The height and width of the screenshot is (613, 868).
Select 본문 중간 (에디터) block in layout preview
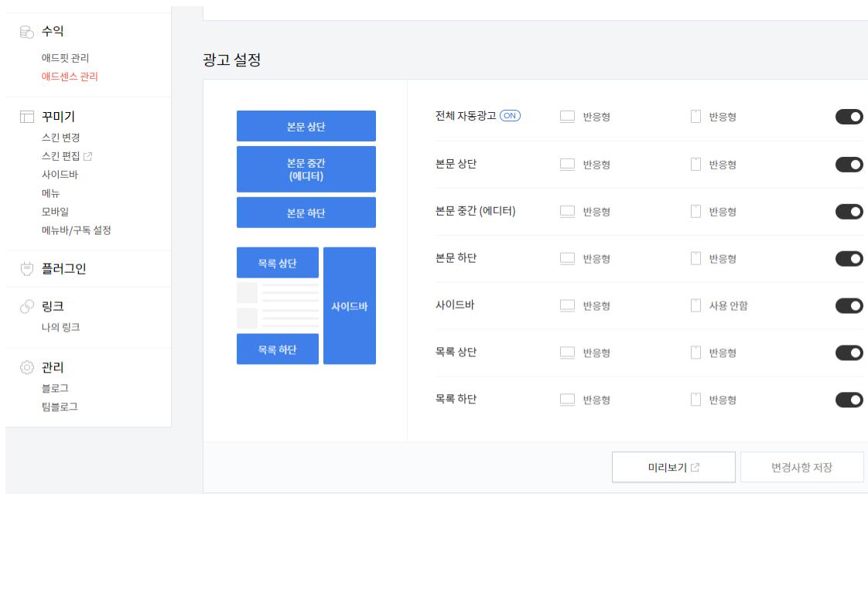click(x=306, y=169)
